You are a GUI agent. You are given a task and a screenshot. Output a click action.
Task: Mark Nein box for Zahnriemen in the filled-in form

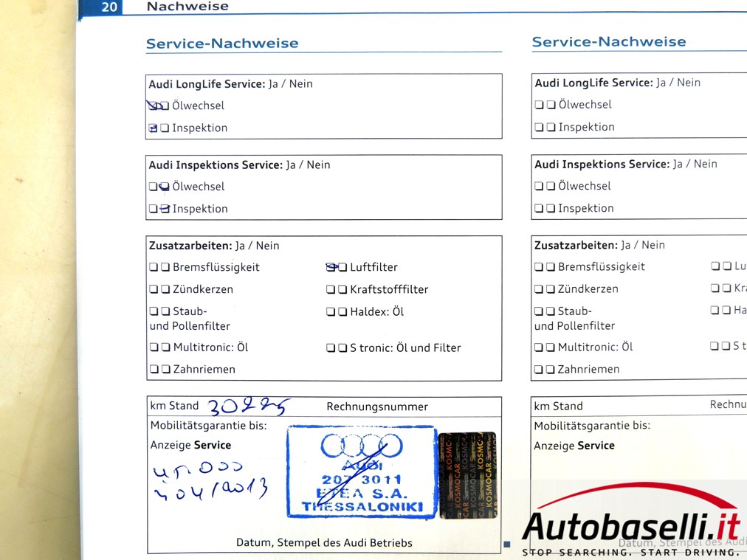(166, 369)
